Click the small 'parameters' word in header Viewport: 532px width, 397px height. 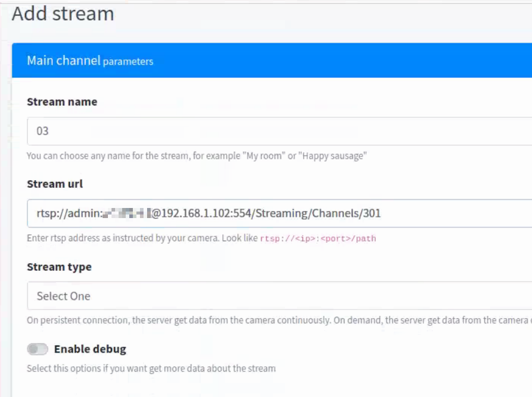(x=128, y=61)
